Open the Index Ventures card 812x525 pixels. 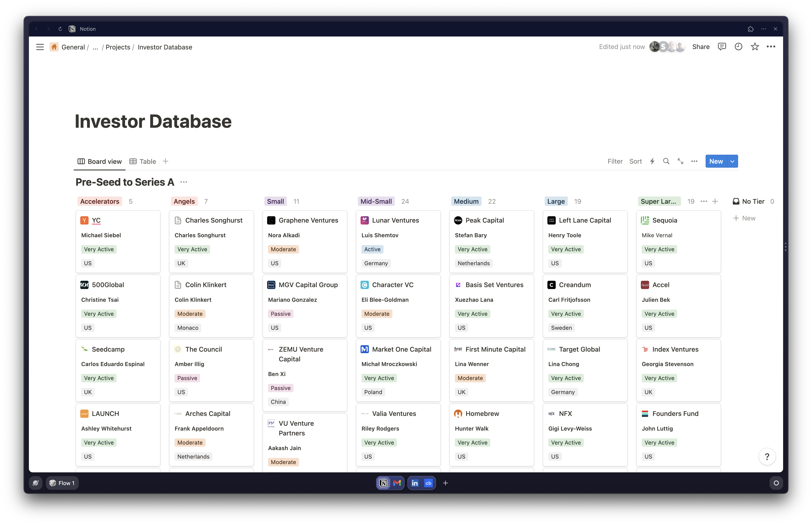tap(678, 370)
